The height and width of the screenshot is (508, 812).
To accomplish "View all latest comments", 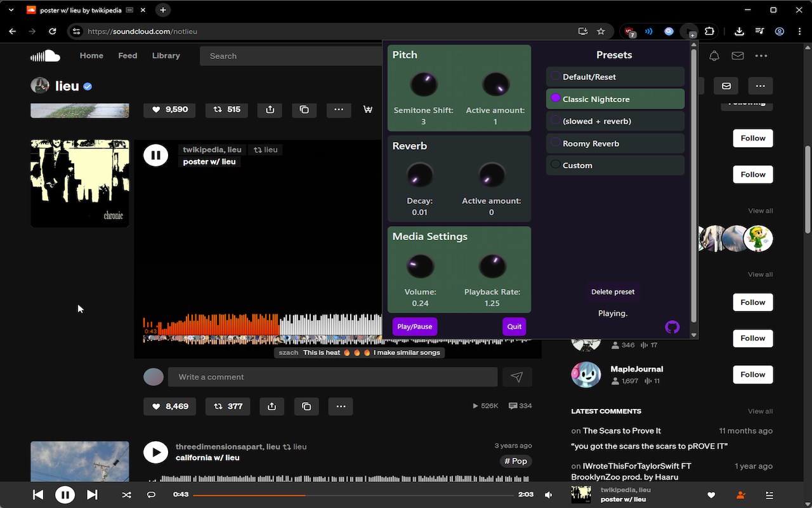I will tap(760, 411).
